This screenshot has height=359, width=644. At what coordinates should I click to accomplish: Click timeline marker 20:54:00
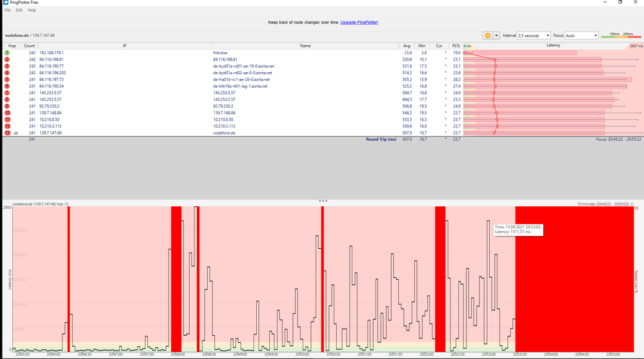(x=551, y=354)
